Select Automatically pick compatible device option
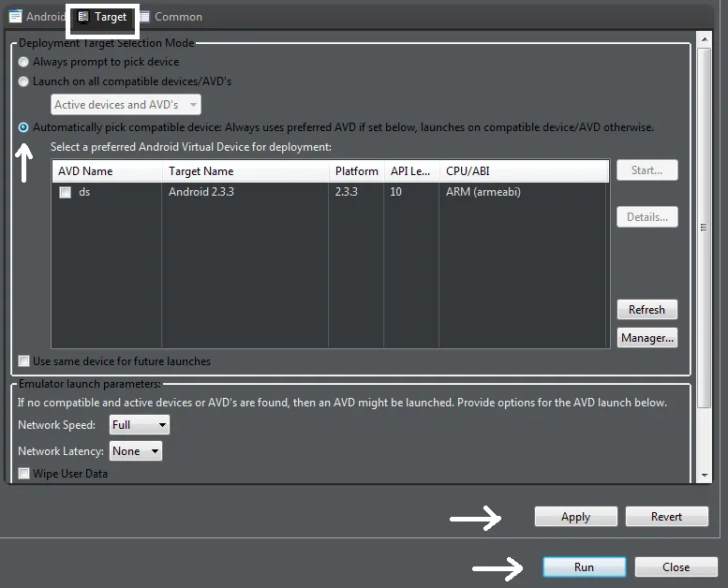 [x=23, y=127]
